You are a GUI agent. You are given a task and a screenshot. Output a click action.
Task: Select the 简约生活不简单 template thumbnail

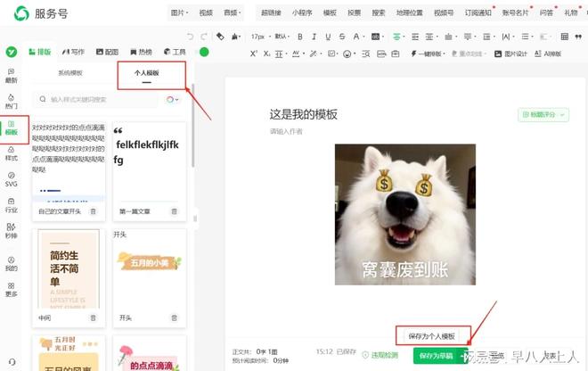tap(69, 268)
